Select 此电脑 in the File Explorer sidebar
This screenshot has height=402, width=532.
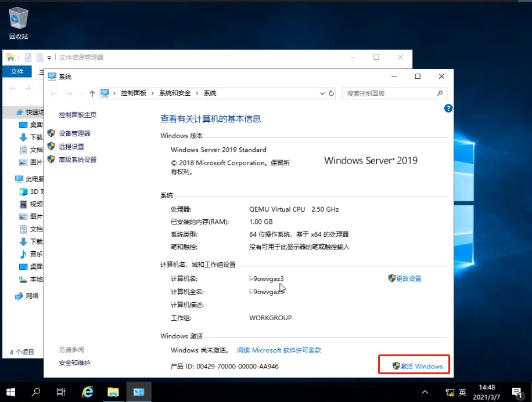click(x=27, y=178)
